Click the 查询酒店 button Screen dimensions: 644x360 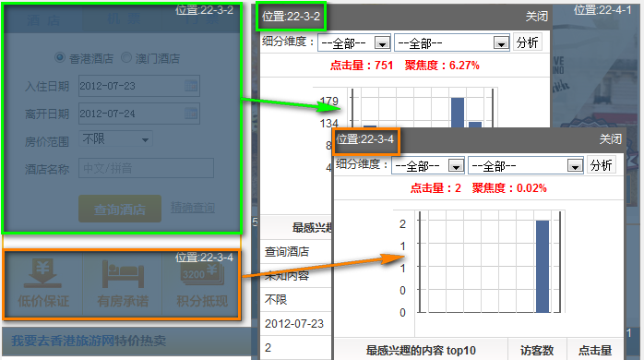(x=120, y=210)
